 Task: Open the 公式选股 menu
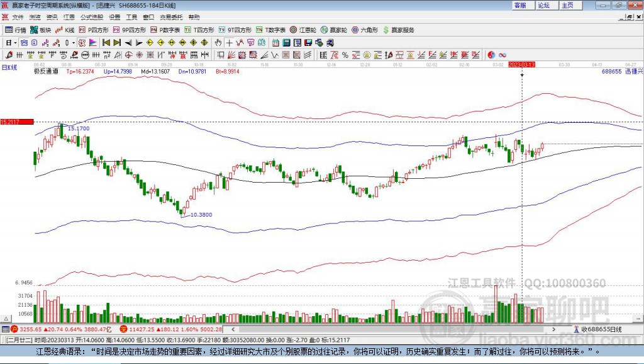tap(92, 17)
